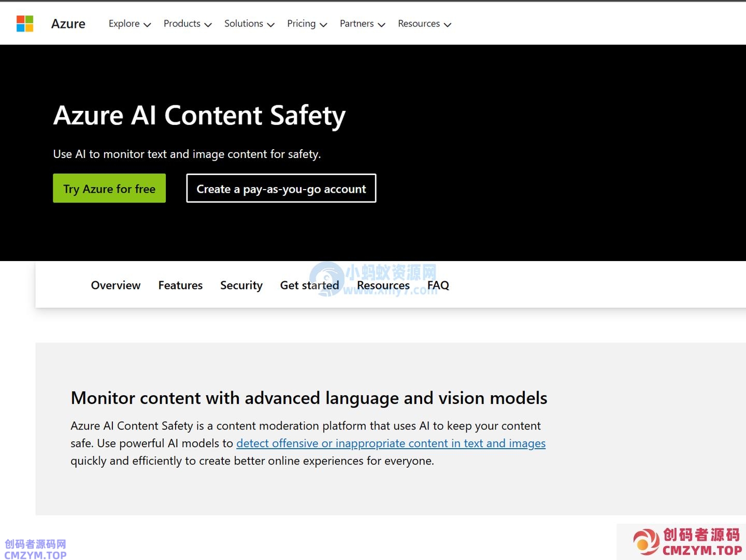The width and height of the screenshot is (746, 560).
Task: Select Resources in the section tab bar
Action: (x=383, y=285)
